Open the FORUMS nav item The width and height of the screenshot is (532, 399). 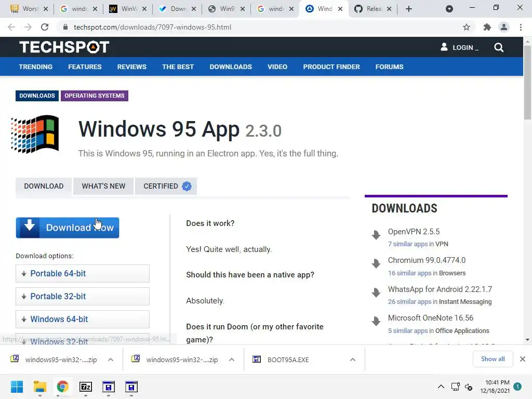[389, 67]
